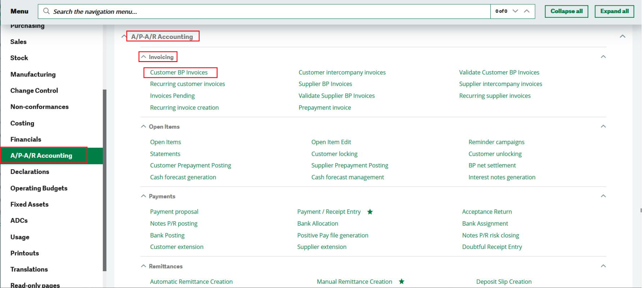Open the Sales menu module
The image size is (644, 288).
(x=18, y=42)
